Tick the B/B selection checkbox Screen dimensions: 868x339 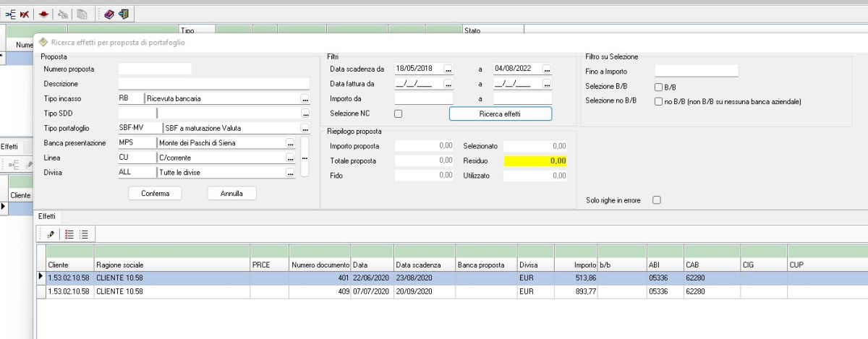pyautogui.click(x=658, y=87)
